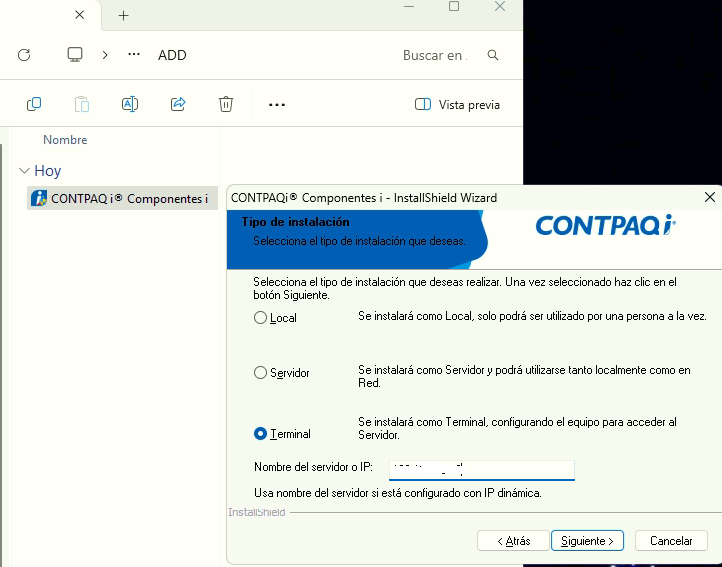722x567 pixels.
Task: Open the new tab plus button
Action: (124, 16)
